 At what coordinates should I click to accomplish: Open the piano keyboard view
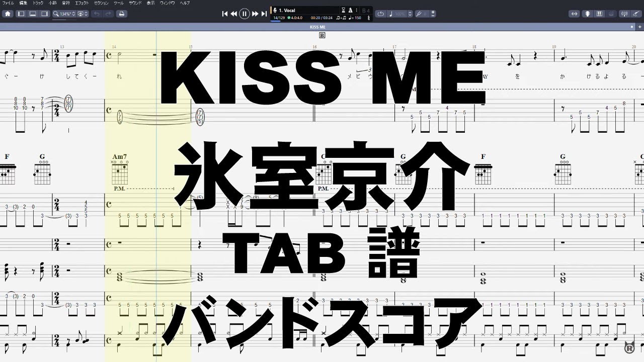(x=599, y=14)
